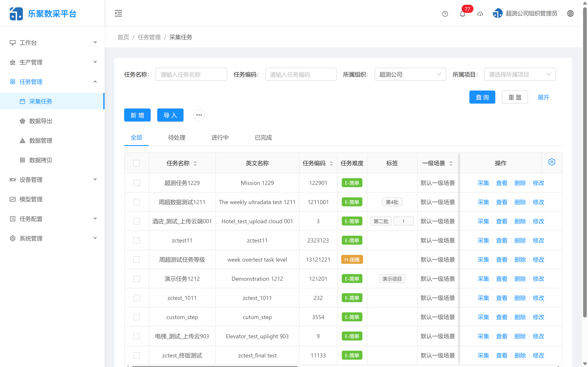Switch language via the globe icon

pos(570,13)
